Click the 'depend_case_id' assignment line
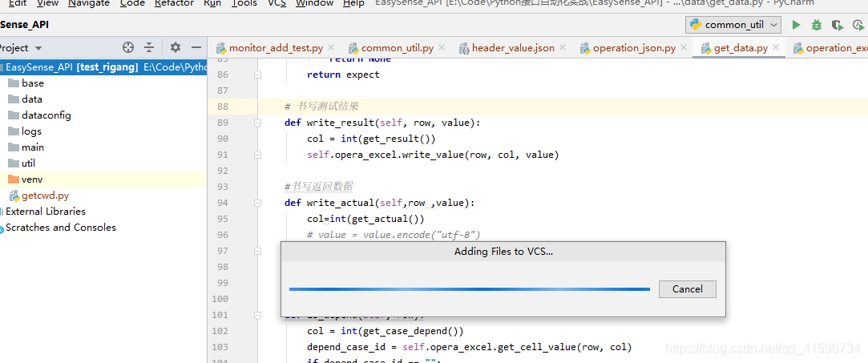Screen dimensions: 868x363 470,347
